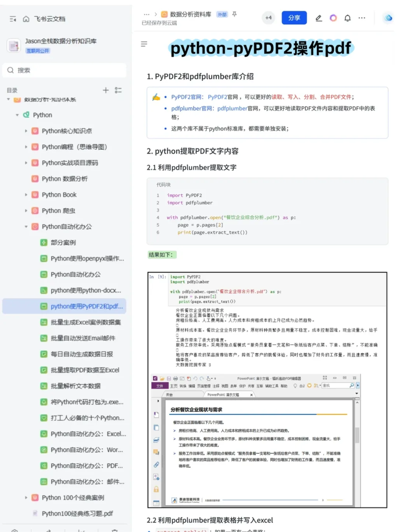Go to the Feishu Docs home icon
Screen dimensions: 398x532
click(x=26, y=19)
